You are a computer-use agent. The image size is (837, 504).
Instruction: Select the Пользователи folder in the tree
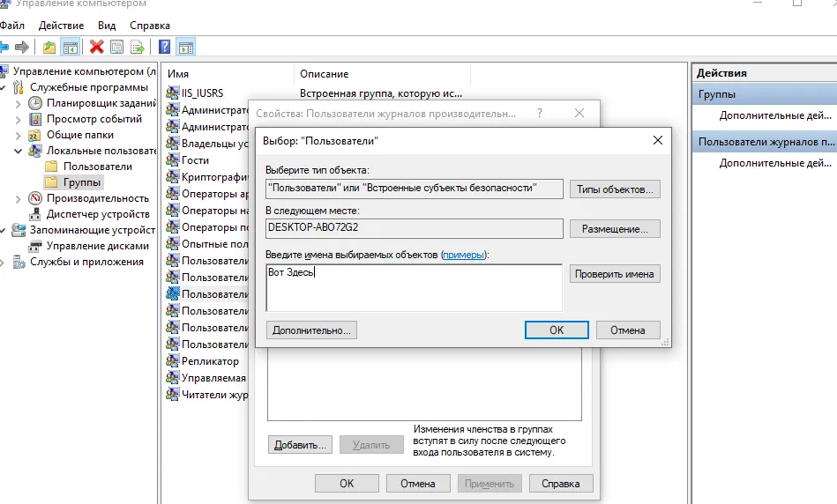tap(97, 167)
